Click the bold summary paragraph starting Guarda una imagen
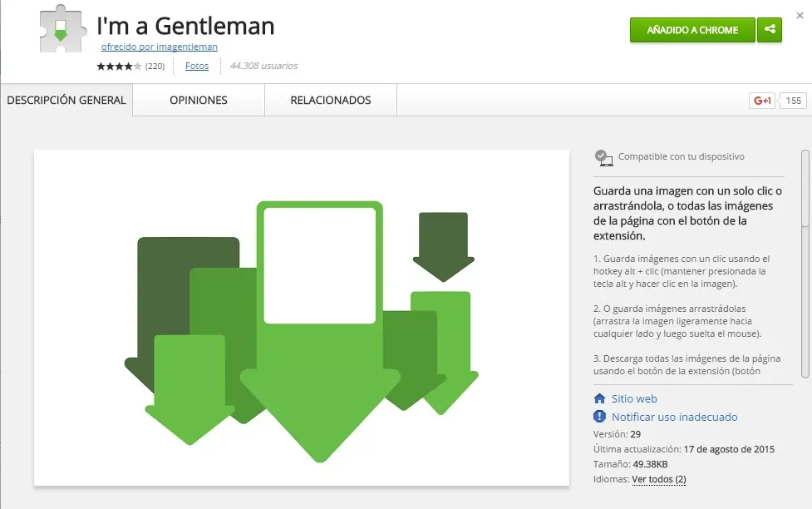Viewport: 812px width, 509px height. 687,213
